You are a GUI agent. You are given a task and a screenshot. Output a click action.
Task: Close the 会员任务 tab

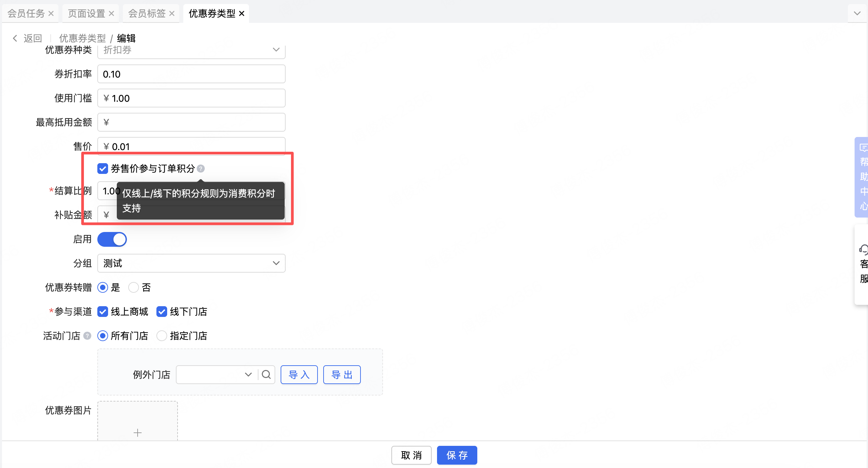tap(51, 13)
